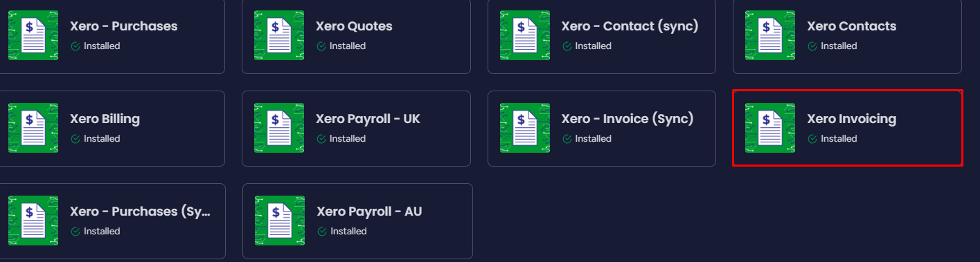The image size is (980, 262).
Task: Click the Xero - Purchases (Sy... app icon
Action: [33, 221]
